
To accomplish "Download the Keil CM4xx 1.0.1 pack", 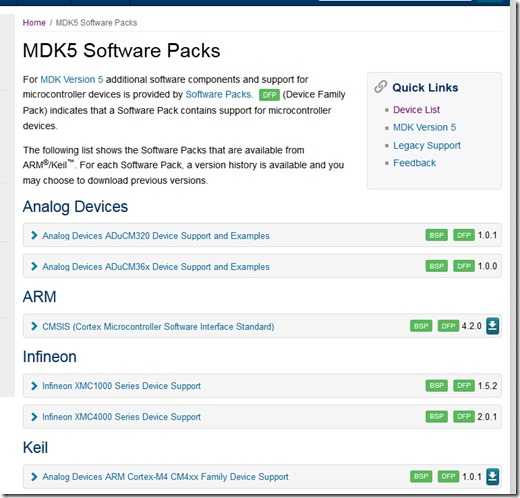I will (492, 476).
